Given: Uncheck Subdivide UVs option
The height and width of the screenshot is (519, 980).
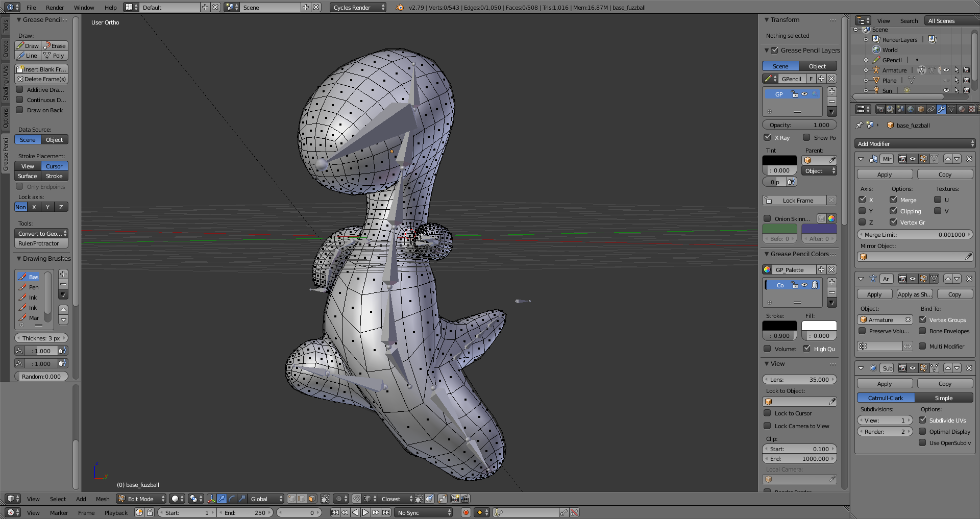Looking at the screenshot, I should [x=923, y=420].
